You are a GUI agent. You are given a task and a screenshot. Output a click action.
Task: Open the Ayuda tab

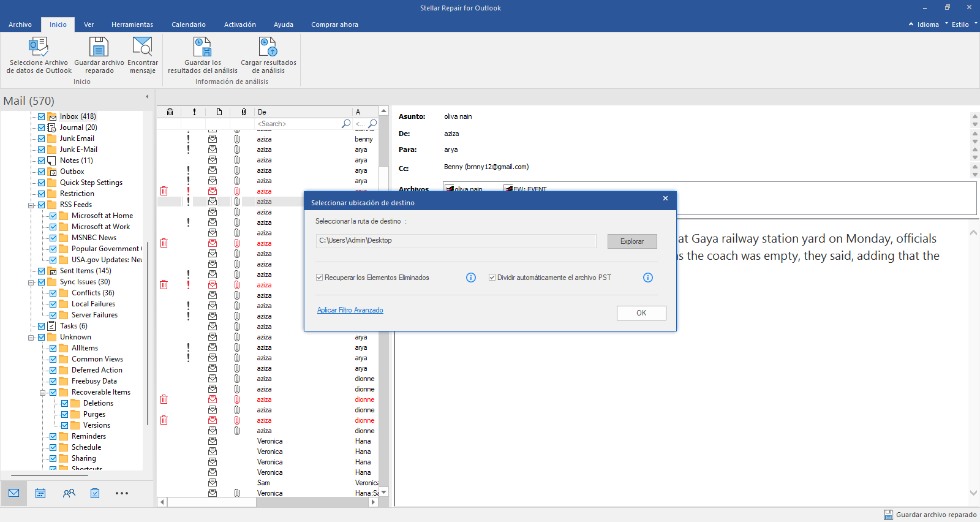tap(284, 25)
